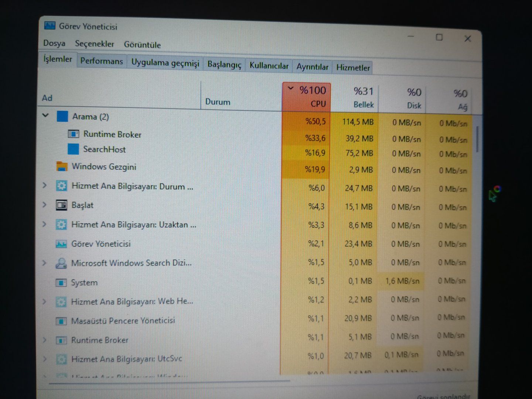Click the Microsoft Windows Search Dizi icon

click(61, 263)
